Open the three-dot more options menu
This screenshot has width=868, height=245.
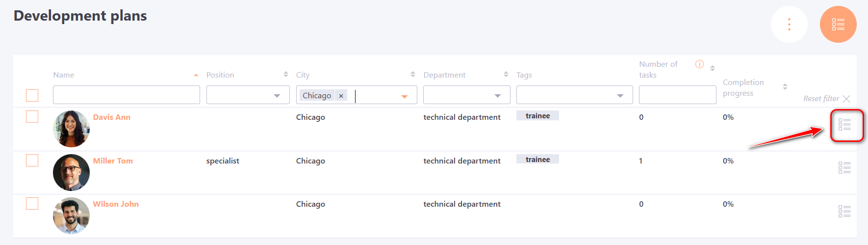[789, 25]
